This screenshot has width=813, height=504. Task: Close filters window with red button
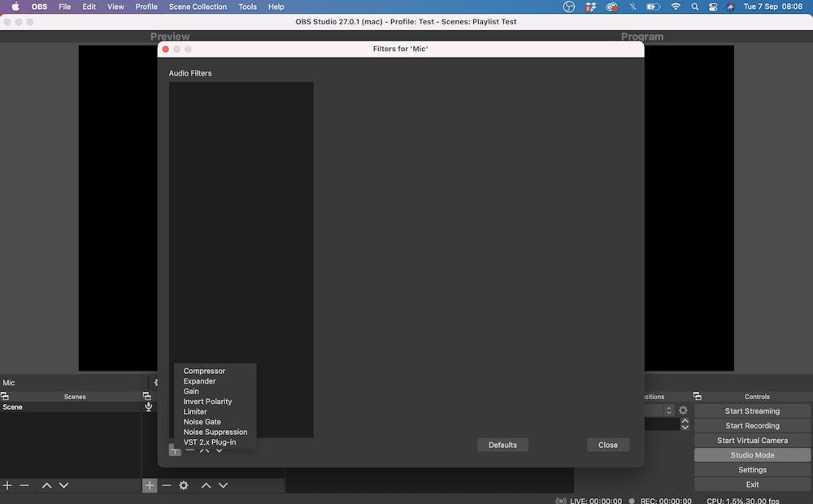(x=165, y=49)
